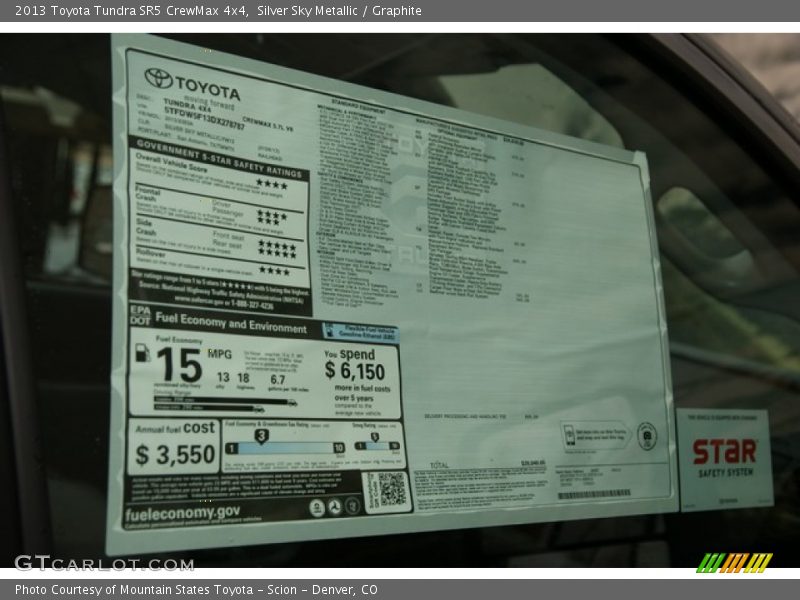
Task: Click the large 15 MPG figure
Action: point(179,364)
